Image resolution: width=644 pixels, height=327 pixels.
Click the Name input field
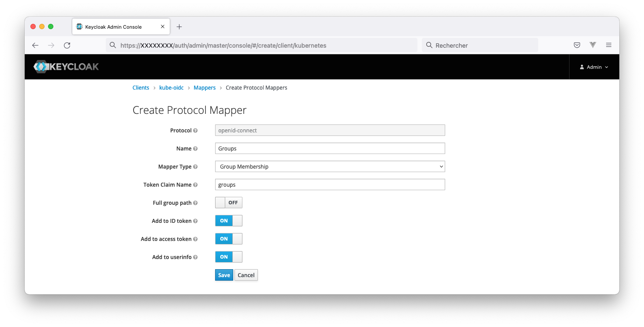pyautogui.click(x=330, y=148)
